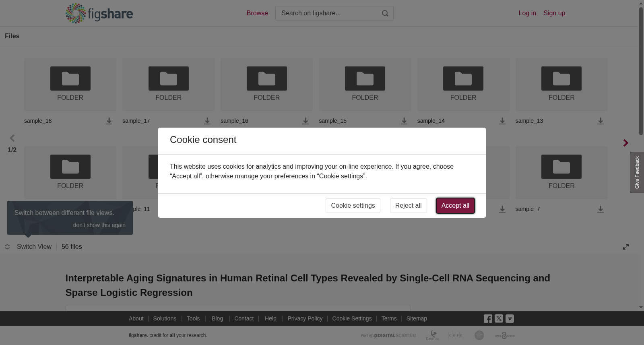Accept all cookies
The width and height of the screenshot is (644, 345).
pos(455,206)
